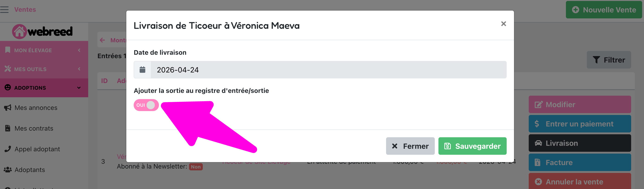Click the Adoptants group icon

click(8, 170)
